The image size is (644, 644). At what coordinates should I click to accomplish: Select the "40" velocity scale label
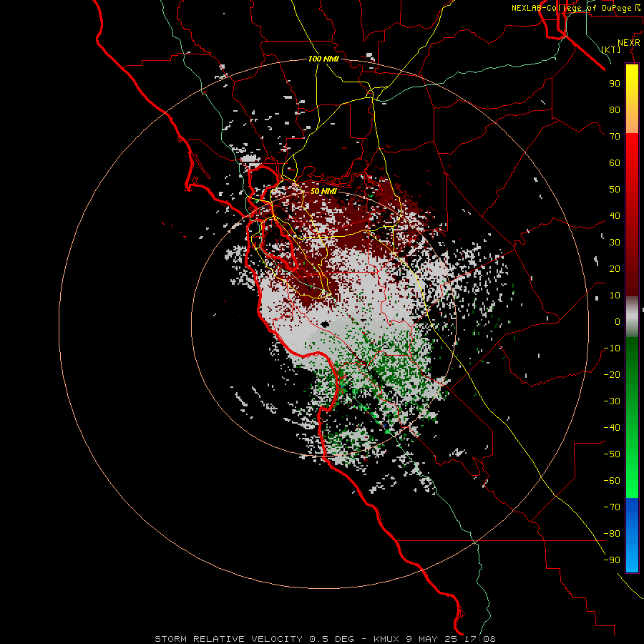(615, 216)
